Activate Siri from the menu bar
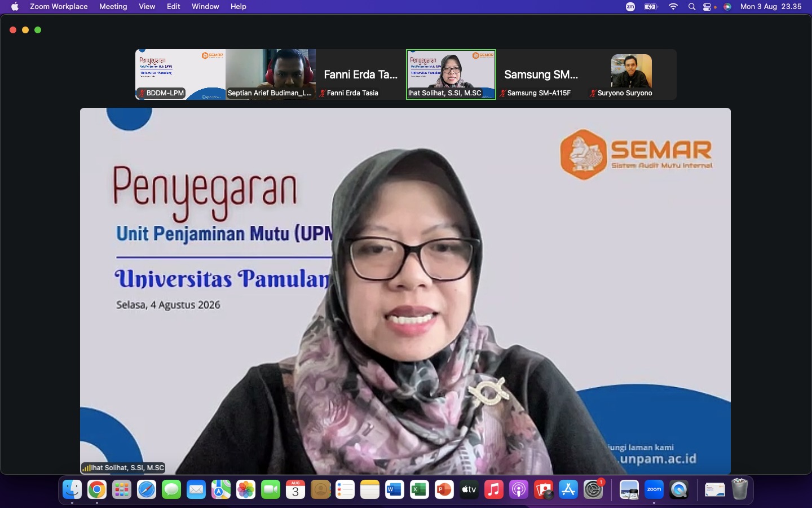This screenshot has width=812, height=508. coord(727,7)
